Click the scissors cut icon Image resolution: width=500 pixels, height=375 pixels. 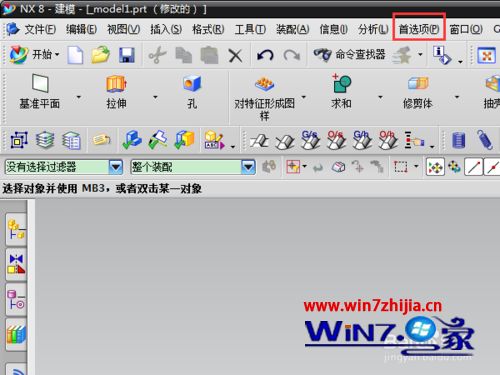click(x=157, y=55)
